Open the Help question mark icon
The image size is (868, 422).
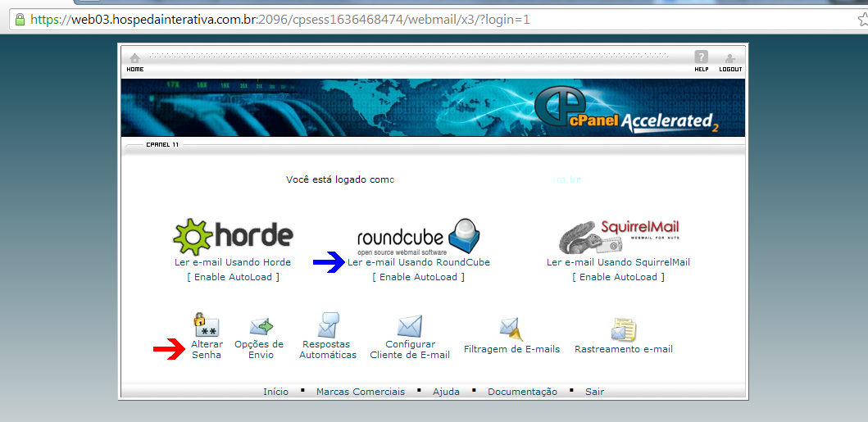(x=701, y=57)
